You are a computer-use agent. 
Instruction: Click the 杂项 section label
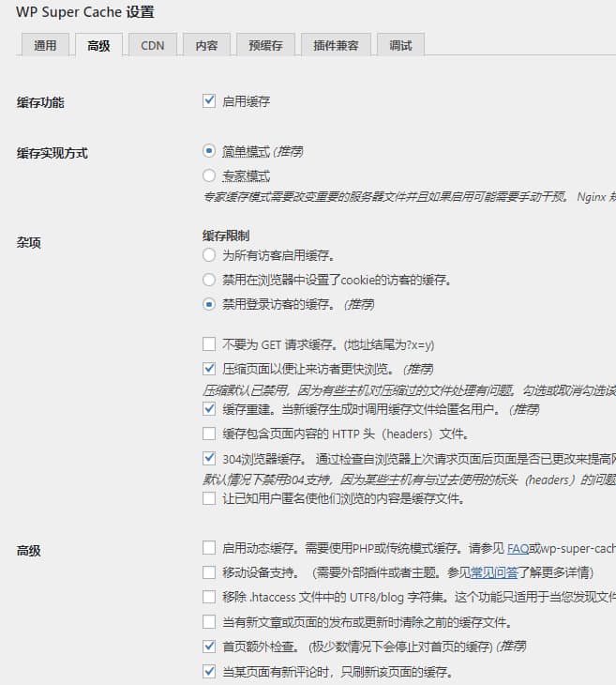[28, 243]
